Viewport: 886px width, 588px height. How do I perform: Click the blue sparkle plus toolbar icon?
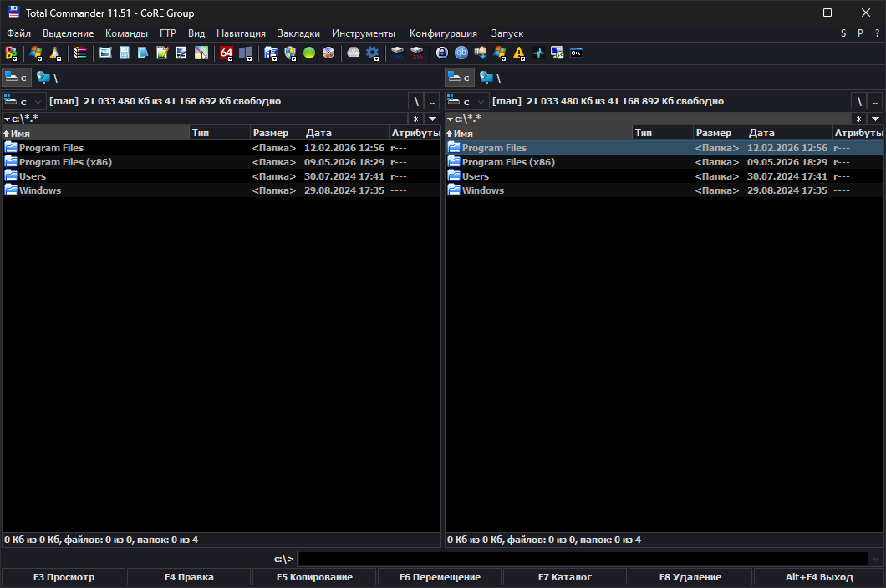(538, 53)
